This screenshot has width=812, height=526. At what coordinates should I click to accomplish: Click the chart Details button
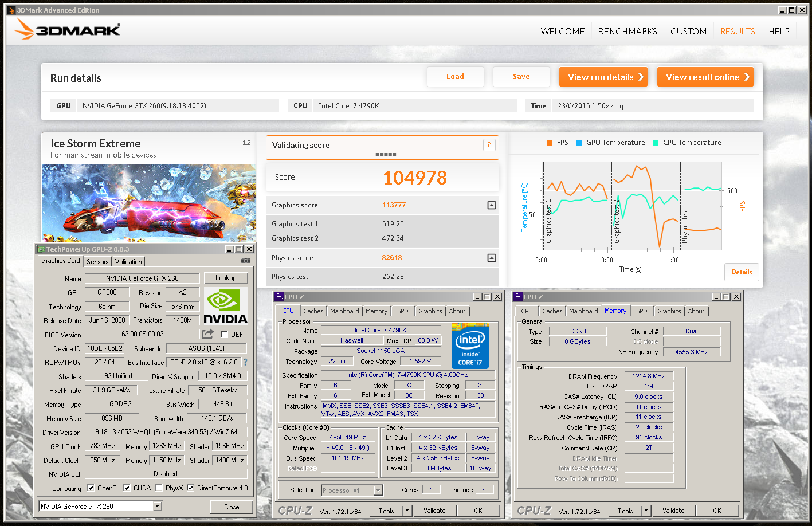pyautogui.click(x=742, y=272)
